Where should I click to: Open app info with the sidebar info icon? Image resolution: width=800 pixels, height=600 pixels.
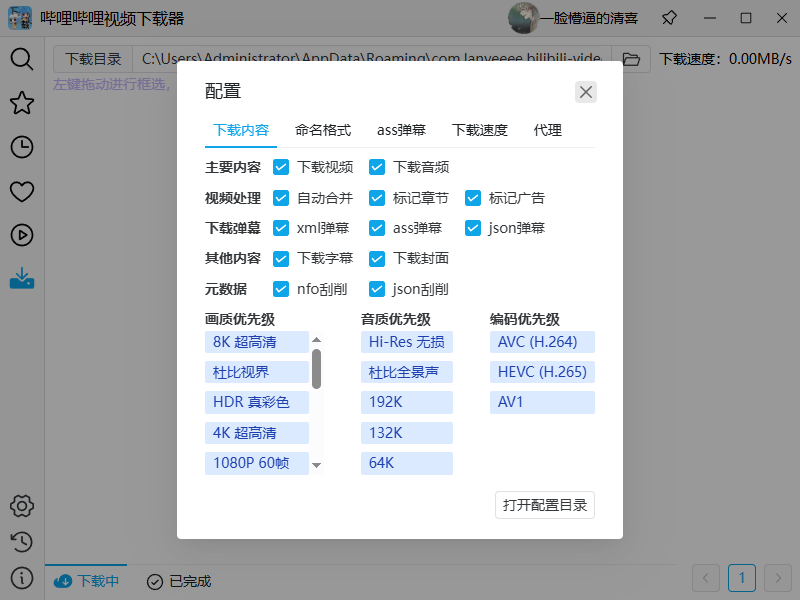pyautogui.click(x=21, y=578)
